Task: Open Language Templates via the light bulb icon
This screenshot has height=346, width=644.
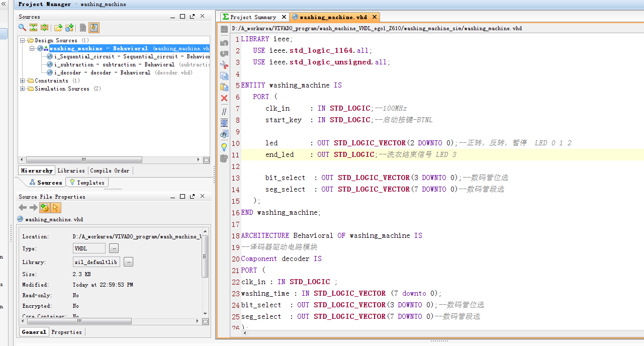Action: coord(224,147)
